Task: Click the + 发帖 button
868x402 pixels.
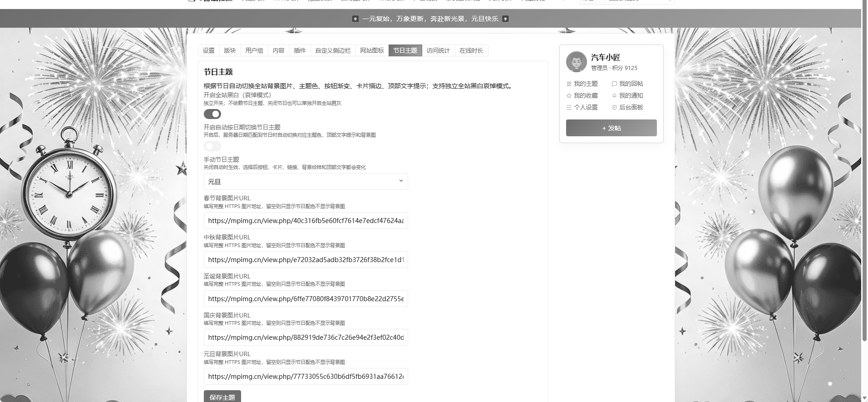Action: pyautogui.click(x=612, y=128)
